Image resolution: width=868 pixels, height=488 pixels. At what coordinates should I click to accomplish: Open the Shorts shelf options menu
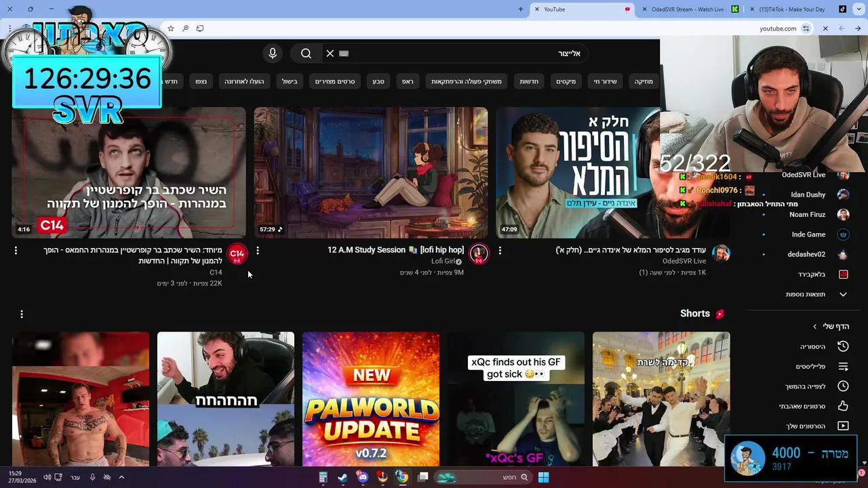point(22,314)
